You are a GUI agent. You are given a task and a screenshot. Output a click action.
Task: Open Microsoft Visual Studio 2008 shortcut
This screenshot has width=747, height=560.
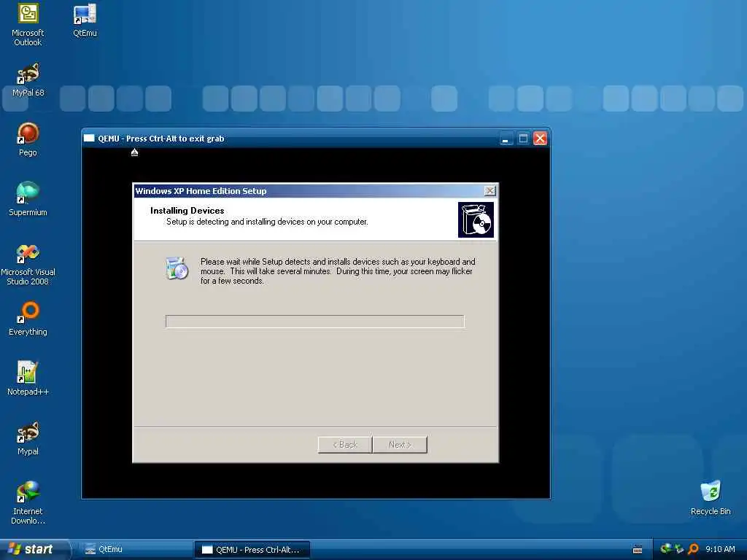[x=28, y=264]
